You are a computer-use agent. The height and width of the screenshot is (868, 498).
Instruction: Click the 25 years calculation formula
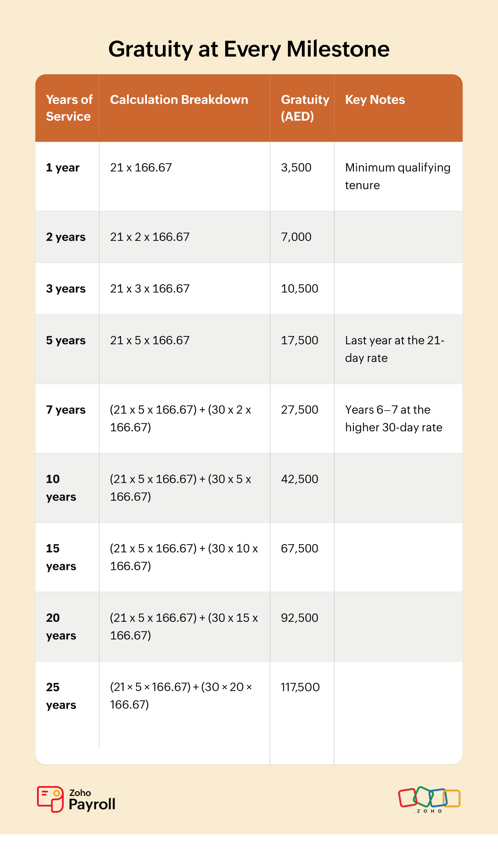(x=181, y=696)
